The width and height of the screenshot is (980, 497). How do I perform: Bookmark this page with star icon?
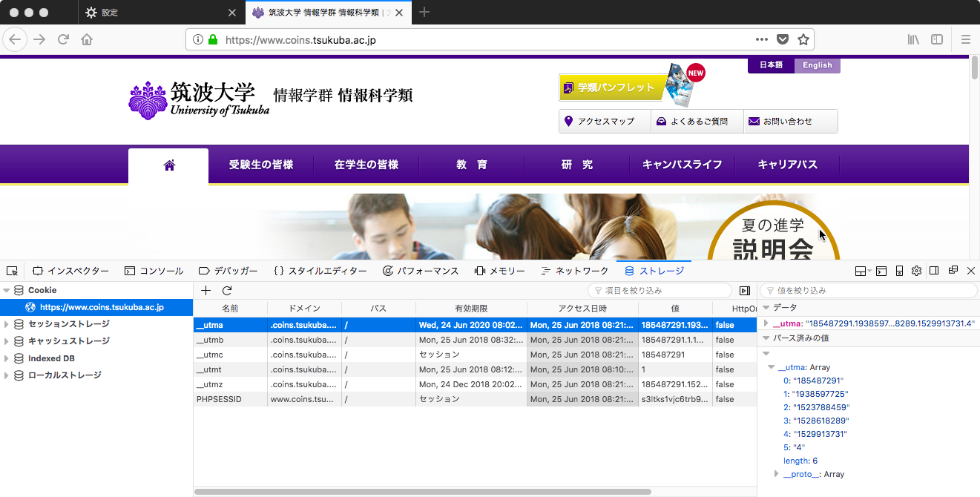(x=803, y=39)
